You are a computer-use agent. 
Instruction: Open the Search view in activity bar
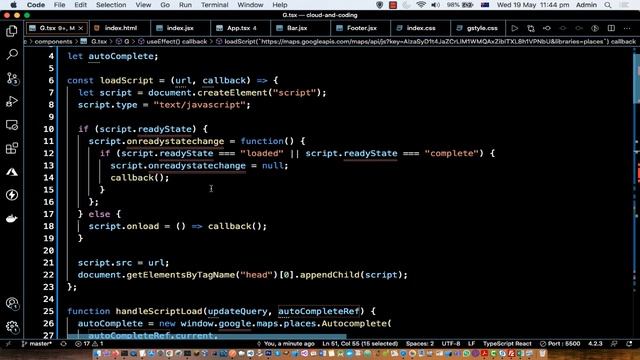12,54
